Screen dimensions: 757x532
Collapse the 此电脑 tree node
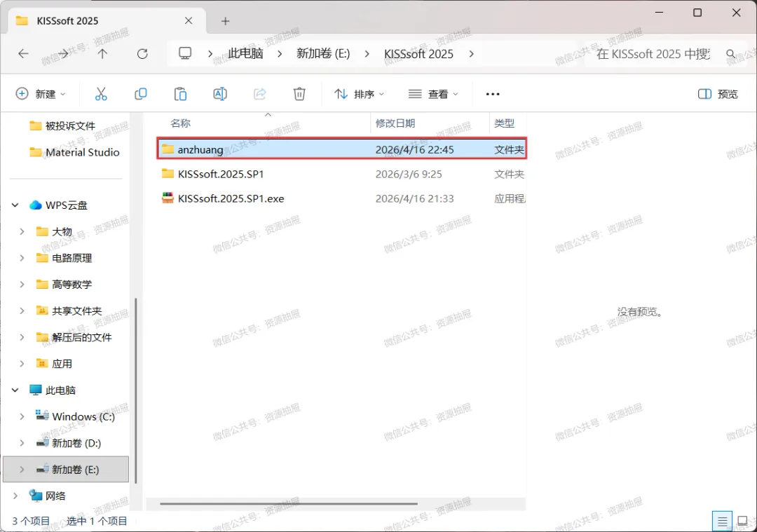coord(15,390)
